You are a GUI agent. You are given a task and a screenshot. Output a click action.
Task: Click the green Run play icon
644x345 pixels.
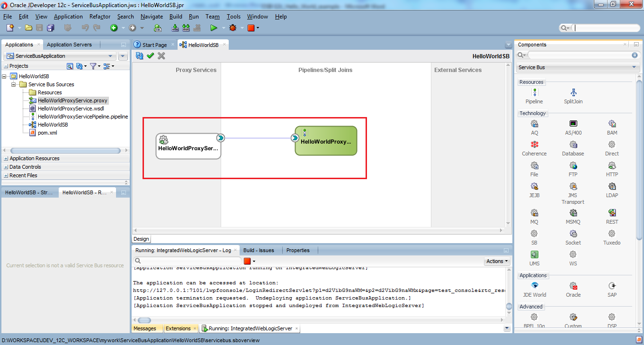(x=214, y=28)
